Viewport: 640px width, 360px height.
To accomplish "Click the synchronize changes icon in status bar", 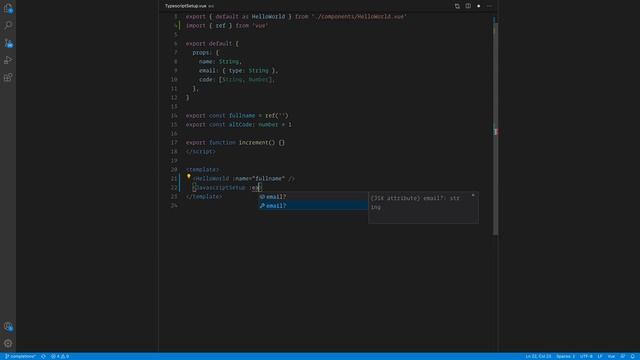I will pyautogui.click(x=43, y=356).
